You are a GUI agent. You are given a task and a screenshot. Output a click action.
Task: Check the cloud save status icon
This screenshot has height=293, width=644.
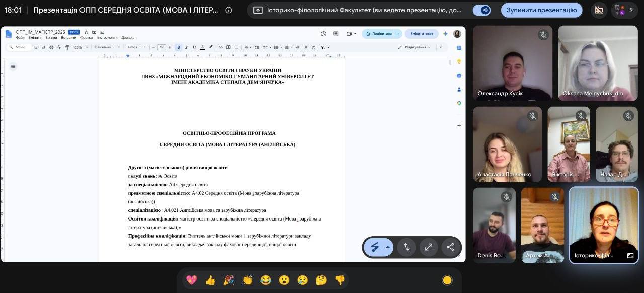(x=102, y=32)
